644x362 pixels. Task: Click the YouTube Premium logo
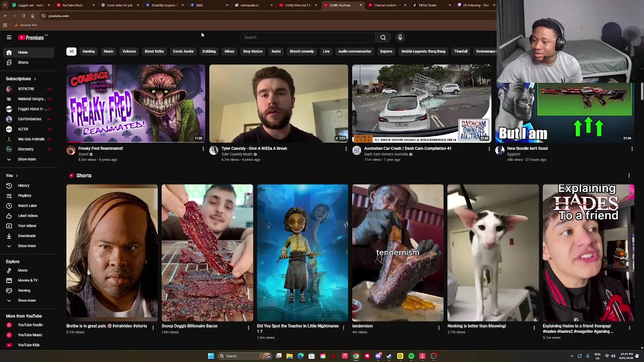(x=31, y=37)
